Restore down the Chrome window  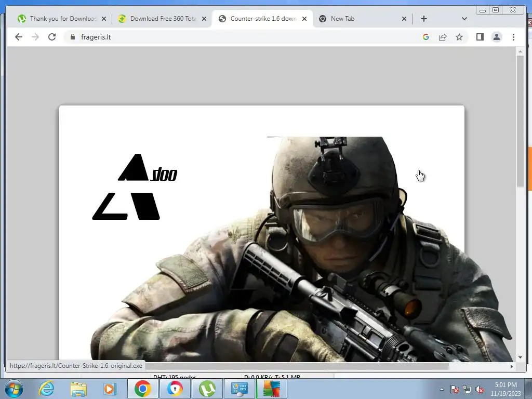coord(496,10)
